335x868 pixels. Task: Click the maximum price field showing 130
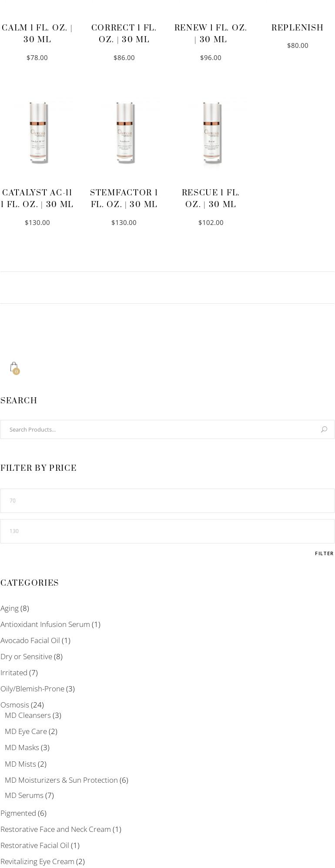click(167, 531)
